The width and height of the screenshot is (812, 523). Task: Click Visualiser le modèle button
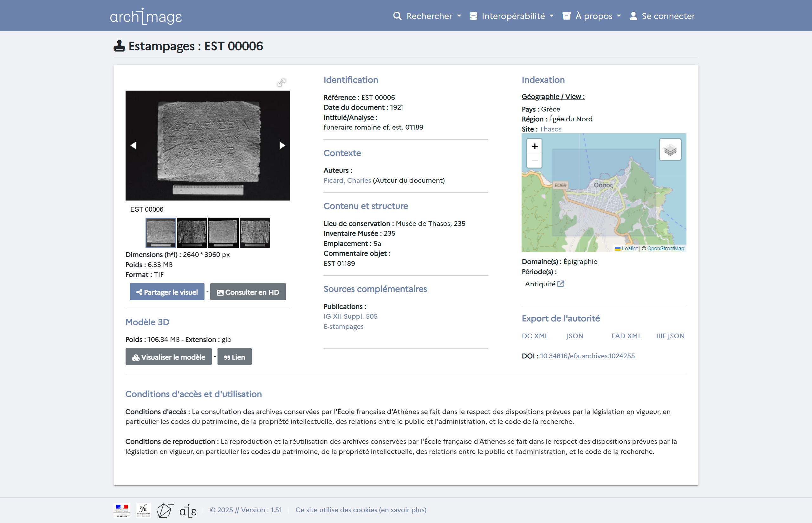(x=169, y=357)
